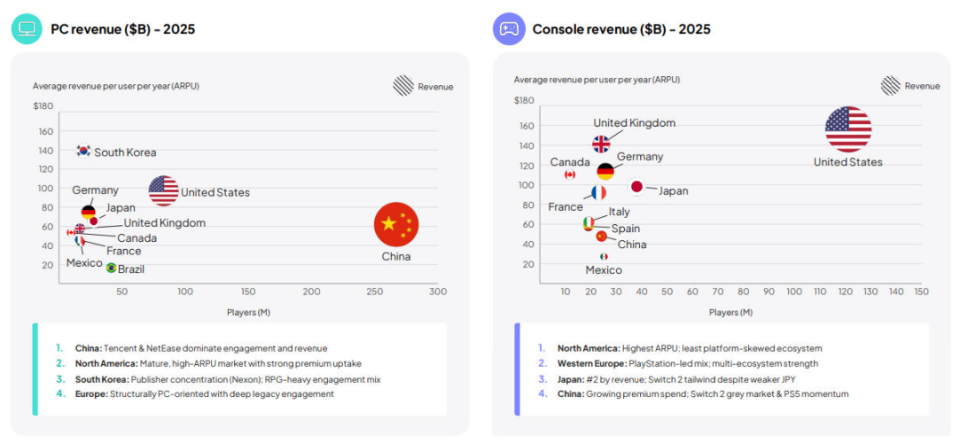Select the Germany flag in Console chart

click(x=605, y=172)
